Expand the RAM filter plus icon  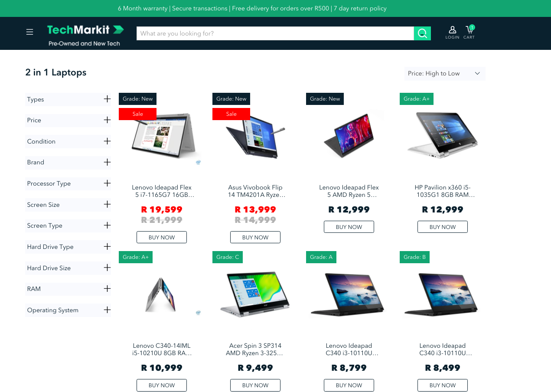107,288
